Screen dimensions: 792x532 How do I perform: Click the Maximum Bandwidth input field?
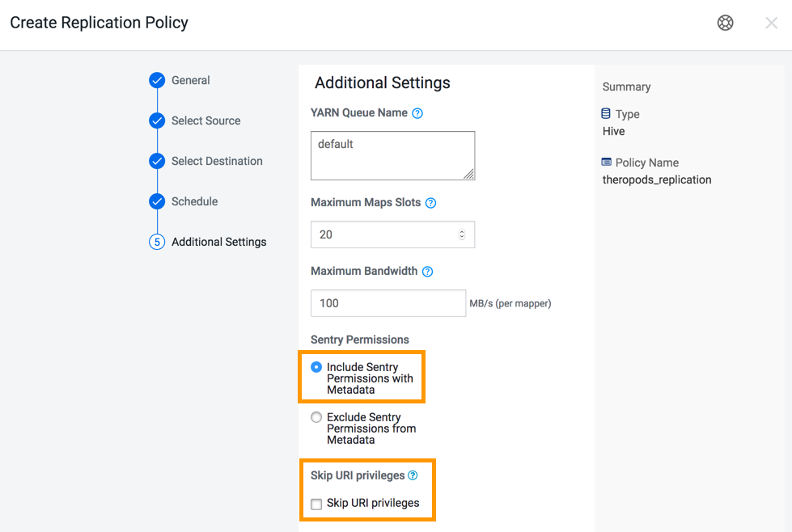click(388, 303)
